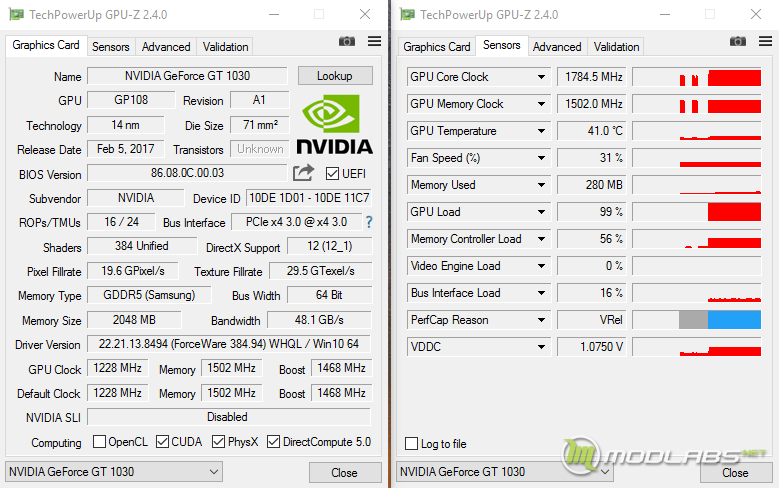Image resolution: width=779 pixels, height=488 pixels.
Task: Enable Log to file checkbox
Action: [412, 444]
